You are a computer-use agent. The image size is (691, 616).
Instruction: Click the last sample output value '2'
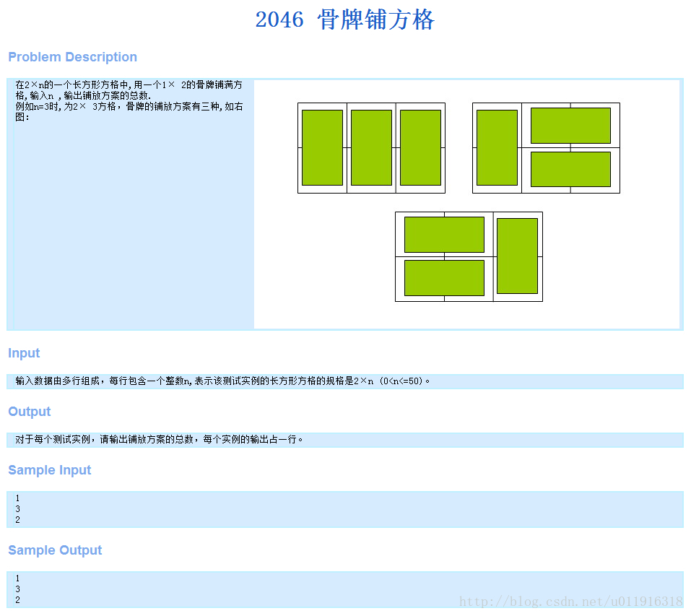[17, 599]
